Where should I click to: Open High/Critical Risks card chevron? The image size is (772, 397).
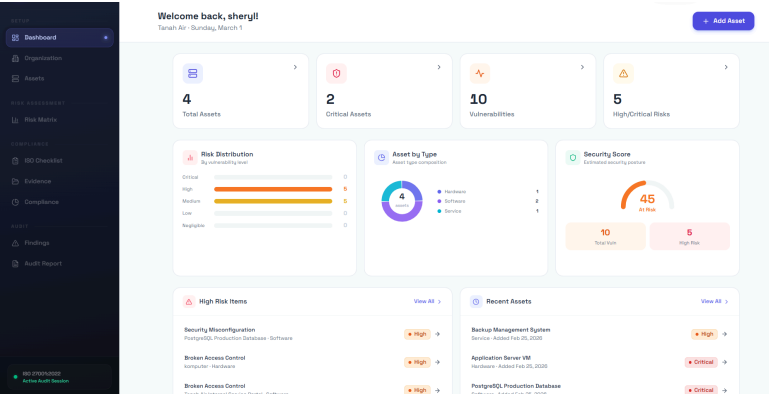coord(726,67)
